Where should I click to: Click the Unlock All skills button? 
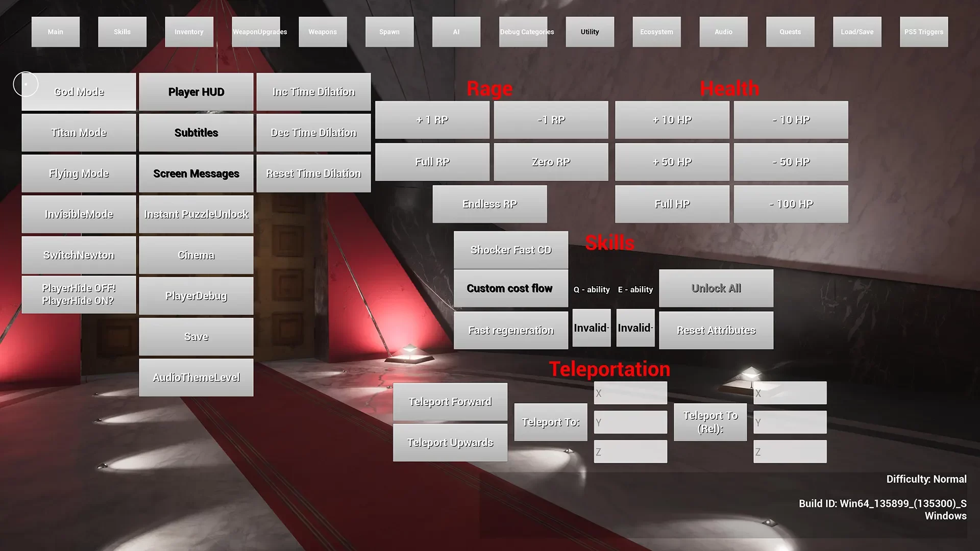coord(716,288)
